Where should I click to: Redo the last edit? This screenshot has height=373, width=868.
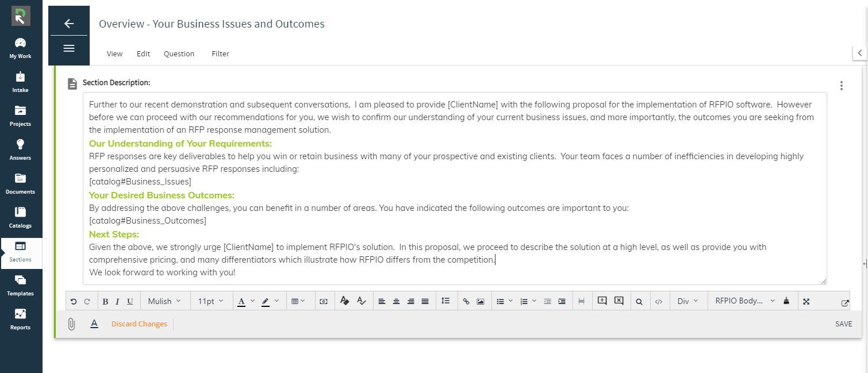point(87,301)
